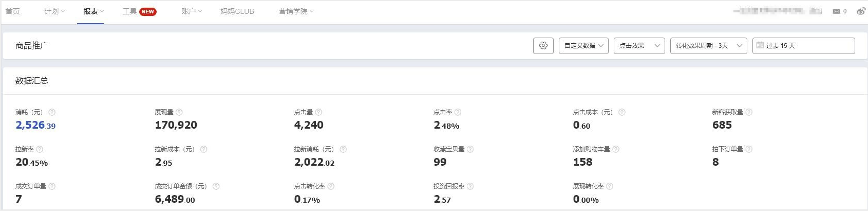
Task: Click the mail envelope icon in header
Action: (x=837, y=11)
